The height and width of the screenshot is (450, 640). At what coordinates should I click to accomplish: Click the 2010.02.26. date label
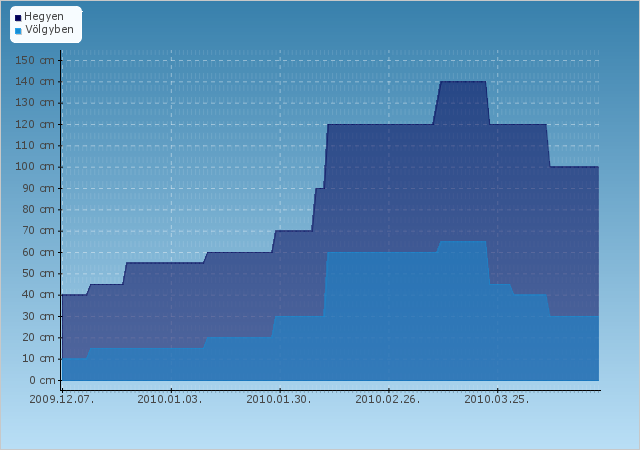[x=388, y=399]
